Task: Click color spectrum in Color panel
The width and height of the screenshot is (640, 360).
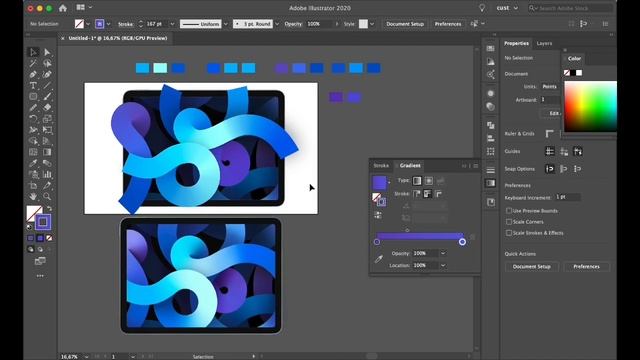Action: click(x=590, y=106)
